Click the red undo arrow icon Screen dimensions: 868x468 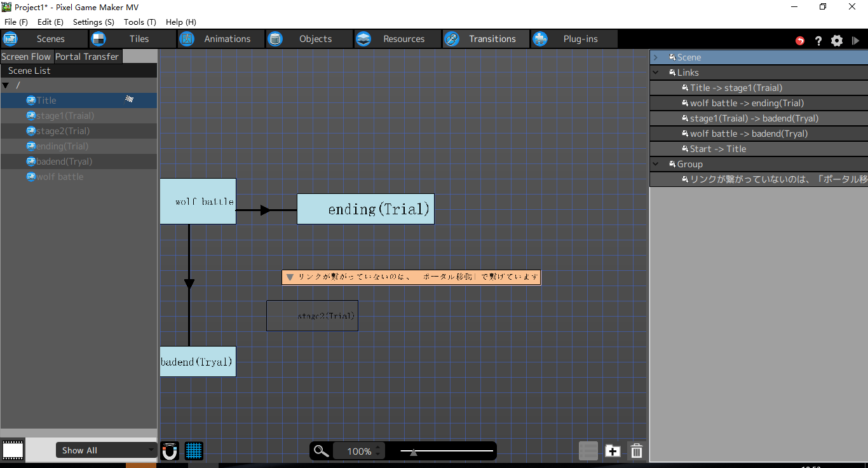click(x=800, y=41)
